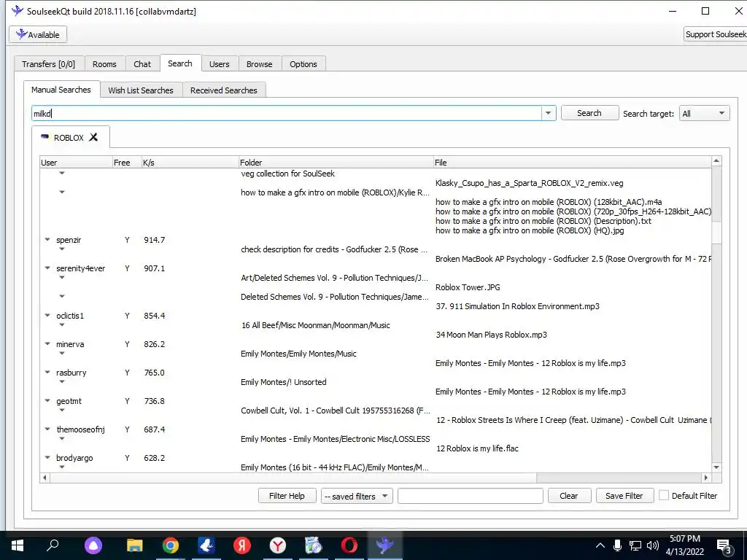
Task: Select 12 Roblox is my life.flac
Action: tap(477, 448)
